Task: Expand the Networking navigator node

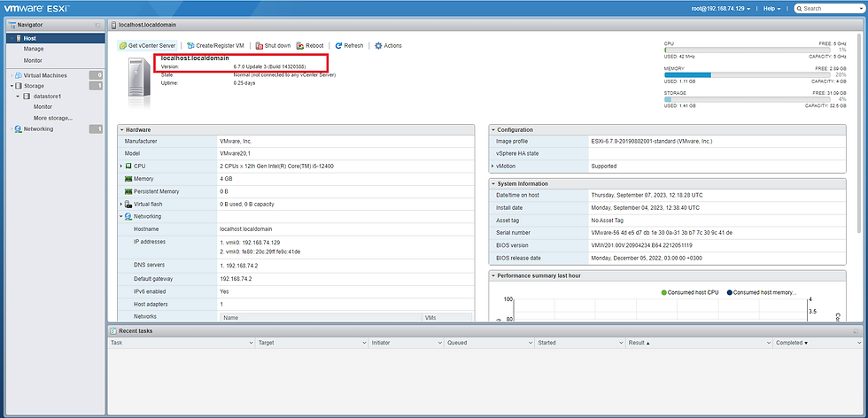Action: click(x=12, y=129)
